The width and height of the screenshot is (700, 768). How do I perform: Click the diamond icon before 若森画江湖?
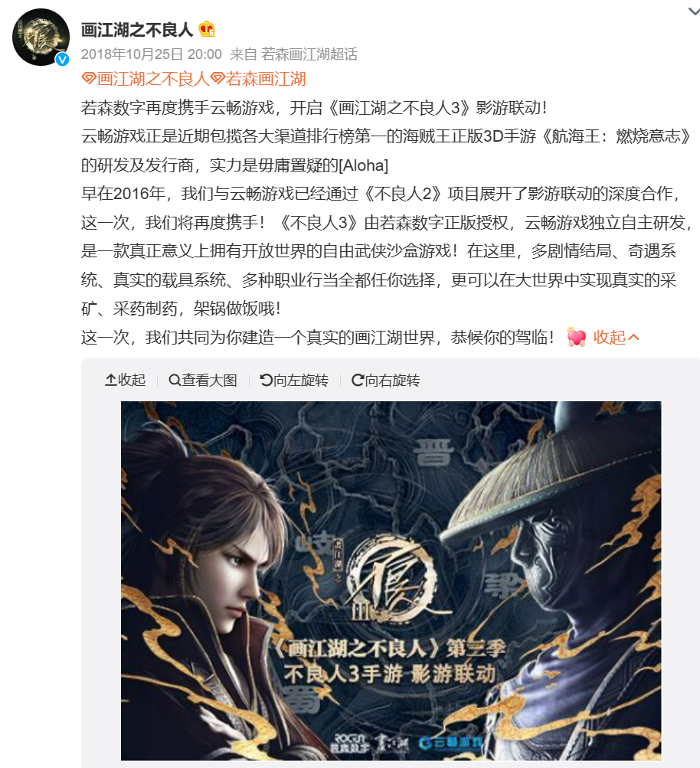(217, 78)
